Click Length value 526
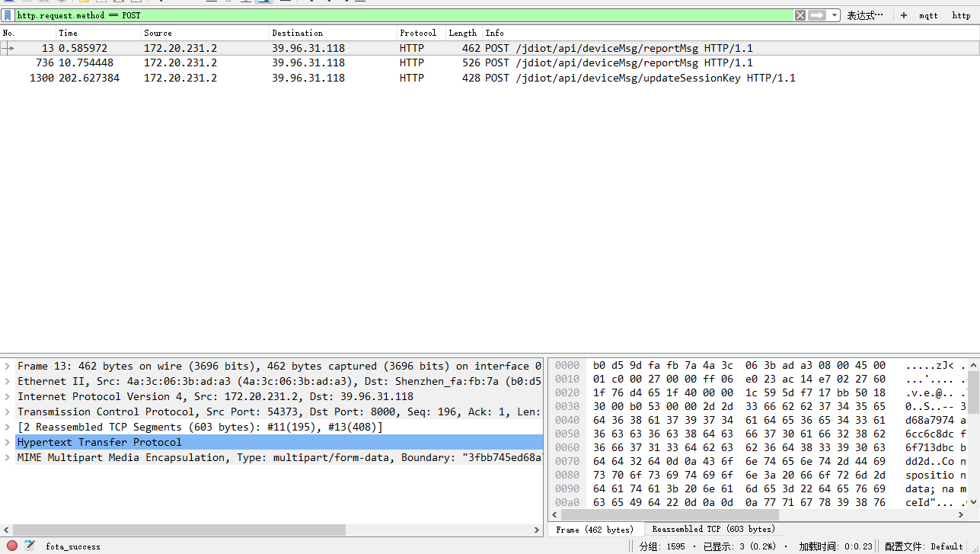The height and width of the screenshot is (554, 980). pos(471,63)
